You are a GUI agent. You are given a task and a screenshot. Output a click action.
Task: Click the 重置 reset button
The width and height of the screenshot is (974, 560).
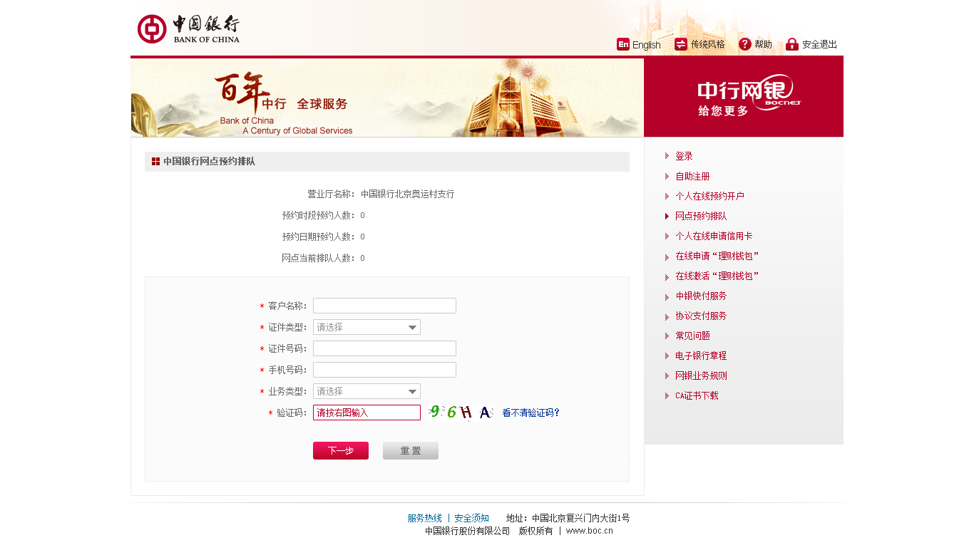click(410, 450)
